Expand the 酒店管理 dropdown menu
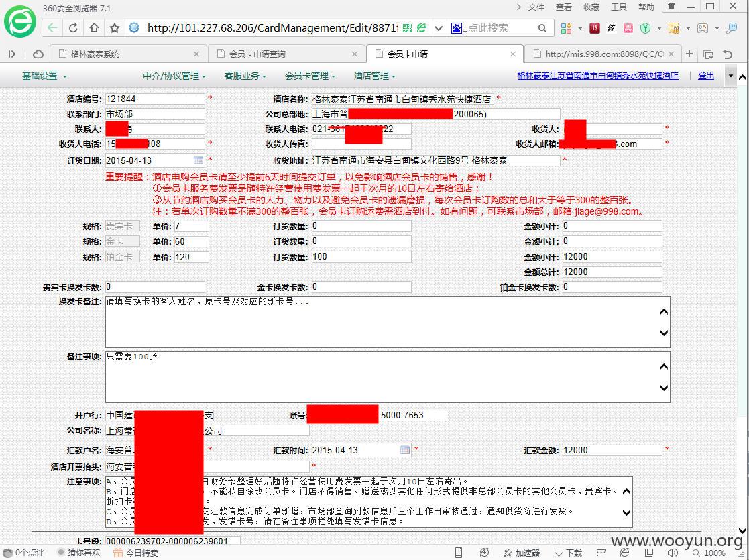The height and width of the screenshot is (560, 749). [374, 76]
